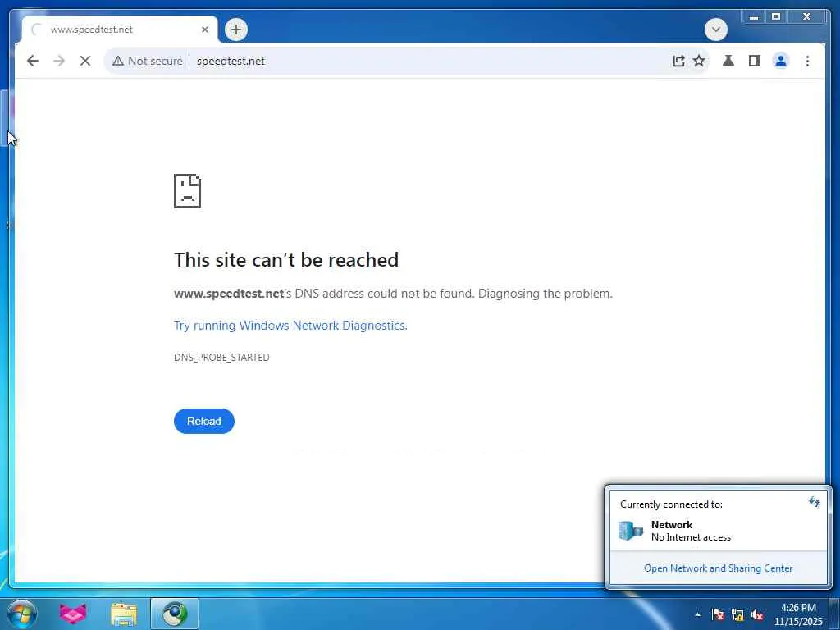This screenshot has width=840, height=630.
Task: Open the Chrome three-dot menu
Action: click(x=807, y=61)
